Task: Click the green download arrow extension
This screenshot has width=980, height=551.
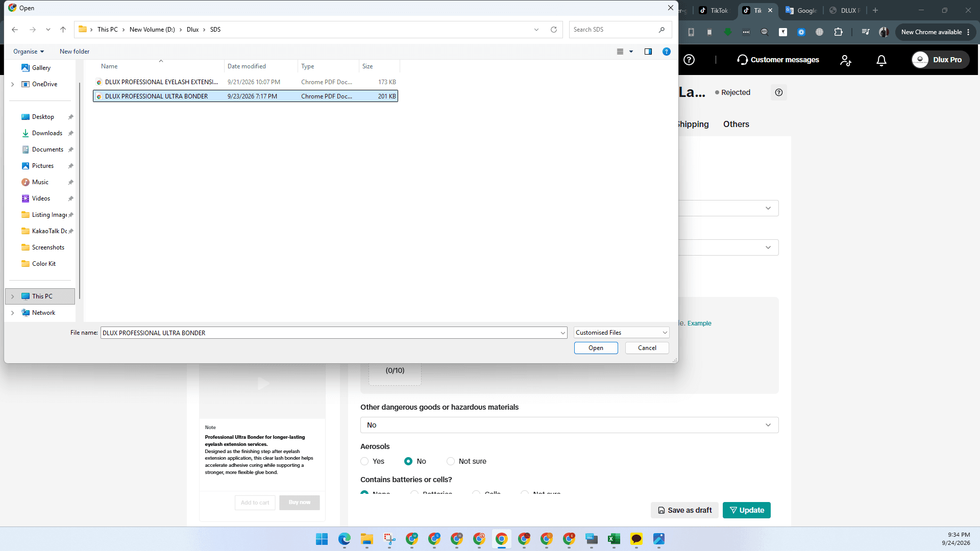Action: [728, 32]
